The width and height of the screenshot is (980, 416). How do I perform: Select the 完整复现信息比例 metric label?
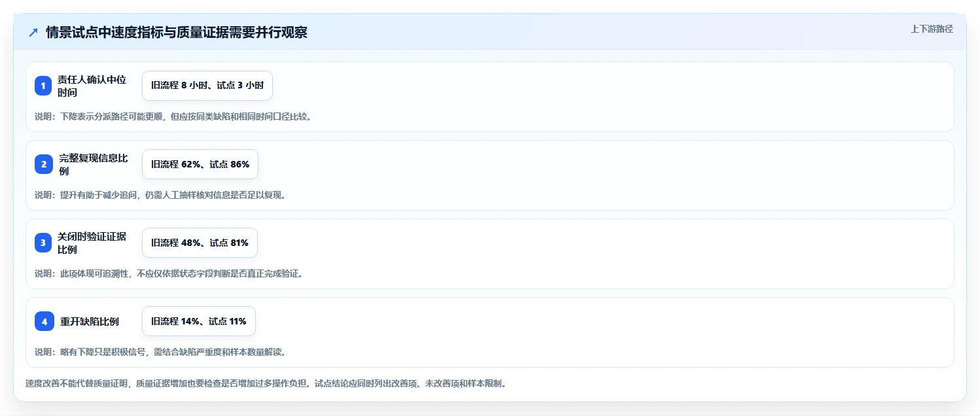tap(94, 164)
